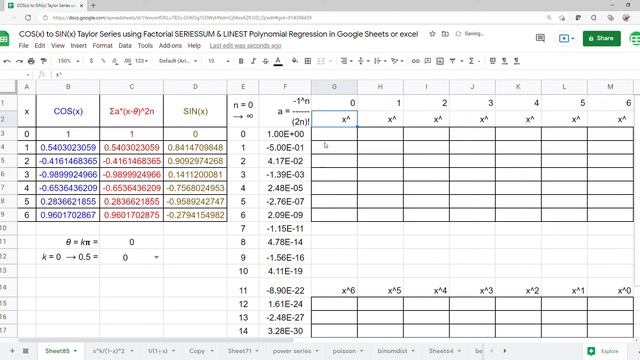Undo the last action in the toolbar

(x=7, y=61)
